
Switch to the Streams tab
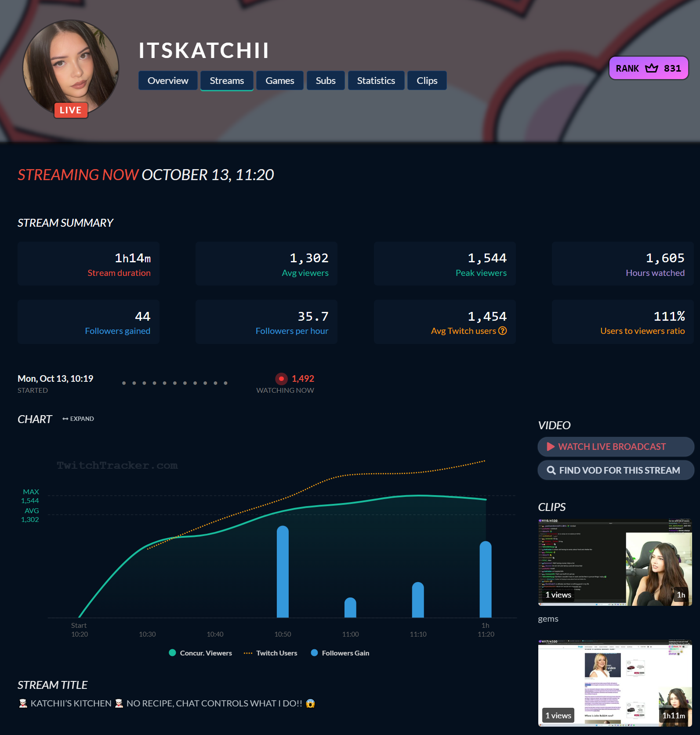(x=227, y=80)
